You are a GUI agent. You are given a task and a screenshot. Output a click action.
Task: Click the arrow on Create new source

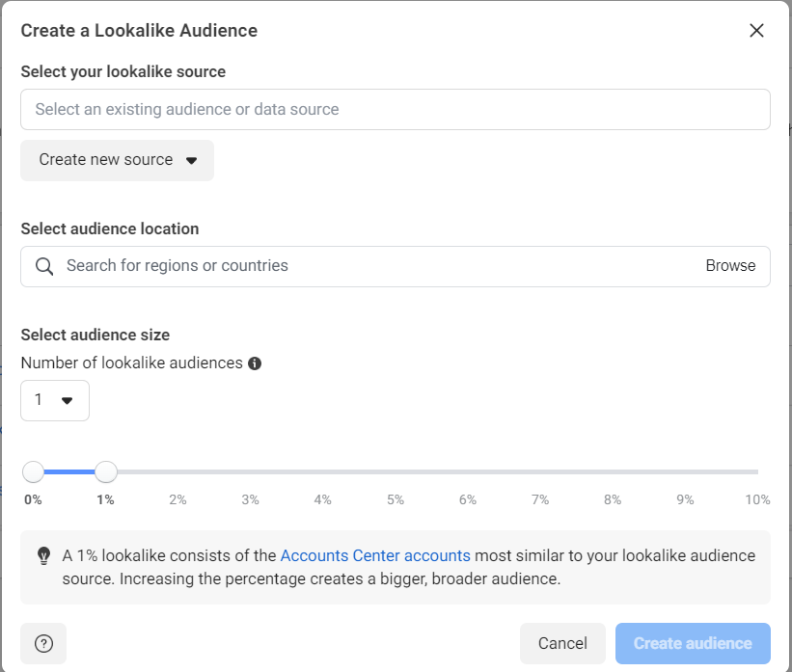click(191, 161)
